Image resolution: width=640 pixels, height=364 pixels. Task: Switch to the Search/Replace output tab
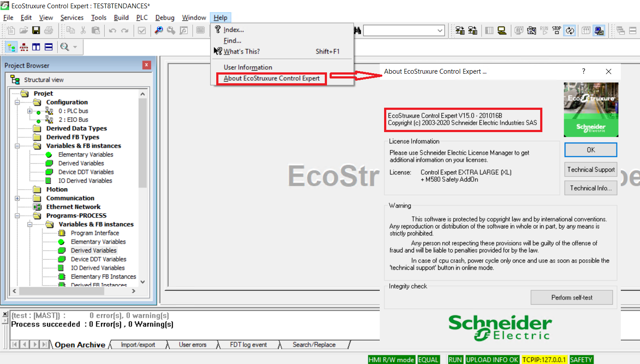pyautogui.click(x=314, y=345)
